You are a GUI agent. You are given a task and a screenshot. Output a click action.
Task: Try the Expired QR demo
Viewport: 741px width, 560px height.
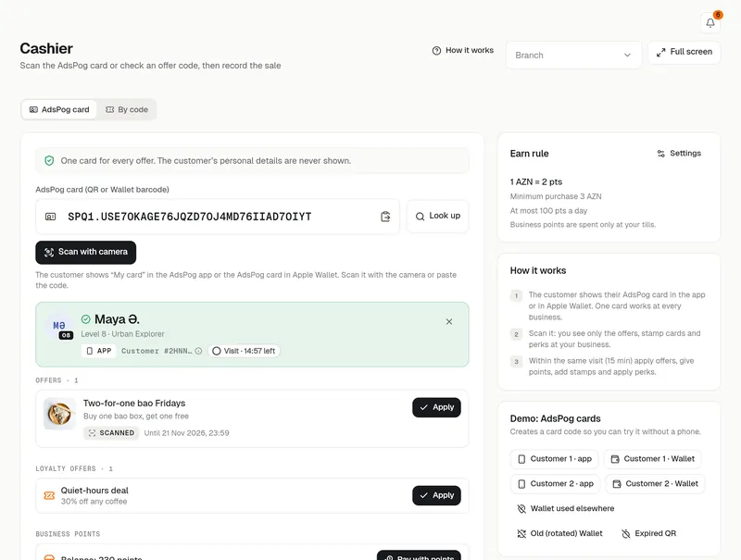649,533
